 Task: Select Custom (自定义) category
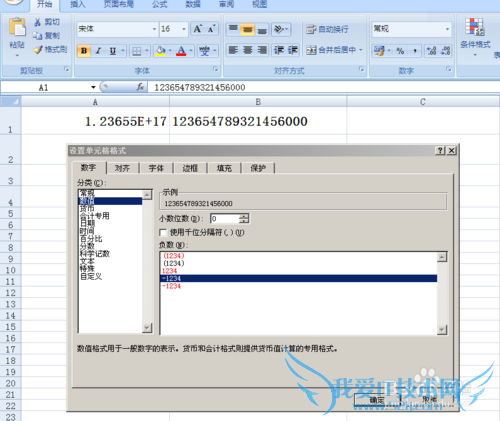pyautogui.click(x=91, y=276)
